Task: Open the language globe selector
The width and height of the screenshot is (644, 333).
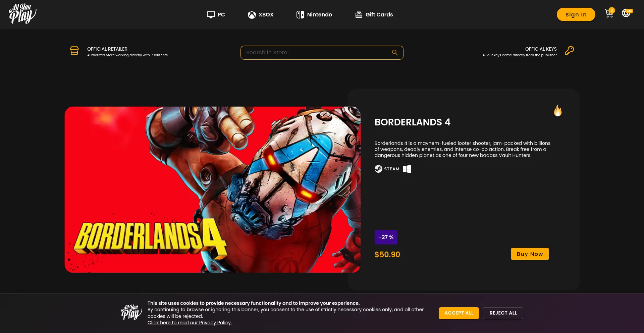Action: pos(627,13)
